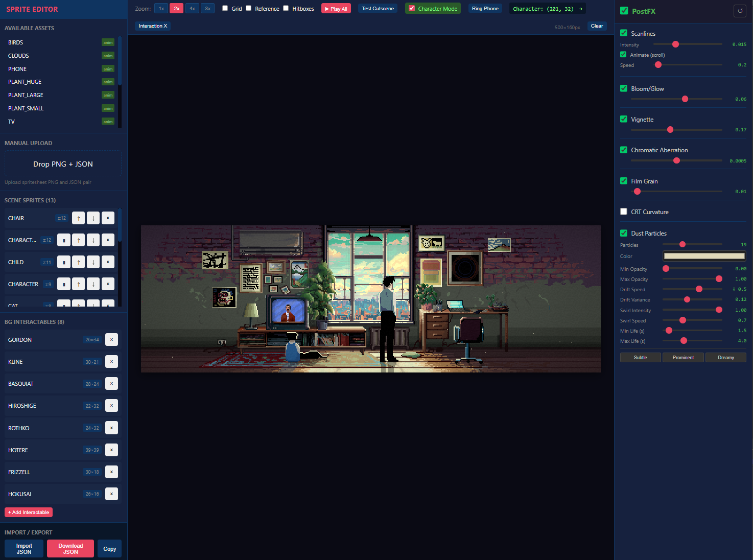Add a new interactable
Viewport: 753px width, 560px height.
28,512
